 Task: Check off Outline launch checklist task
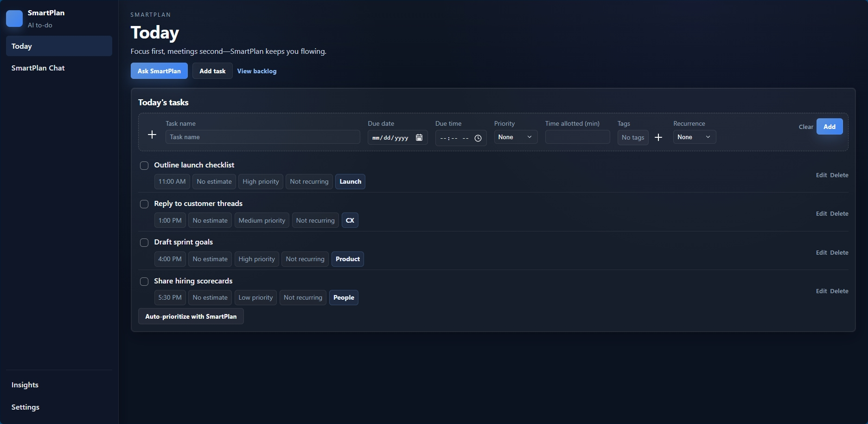(144, 166)
